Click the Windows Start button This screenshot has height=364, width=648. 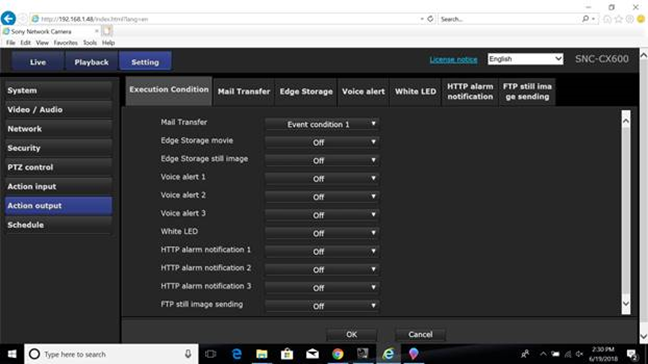pyautogui.click(x=12, y=354)
